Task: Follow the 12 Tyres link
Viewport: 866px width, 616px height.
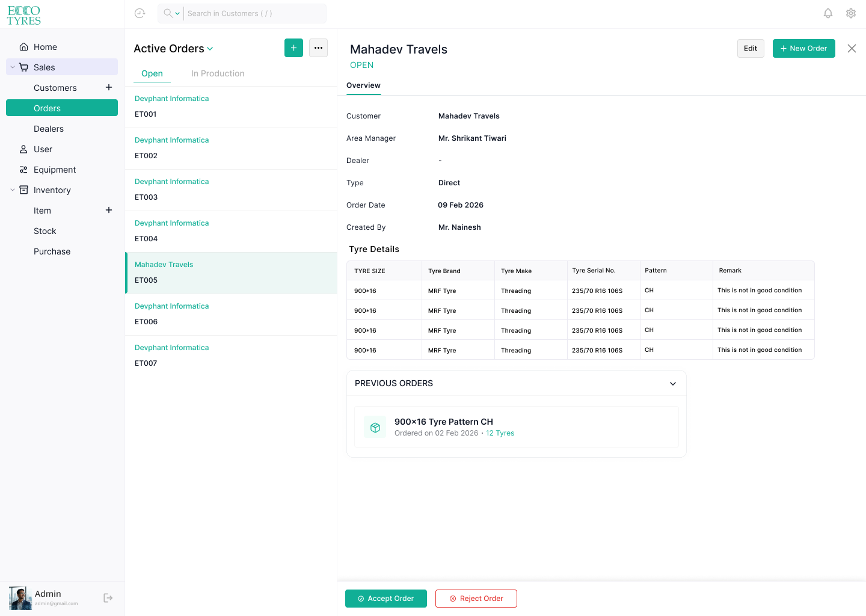Action: pyautogui.click(x=500, y=433)
